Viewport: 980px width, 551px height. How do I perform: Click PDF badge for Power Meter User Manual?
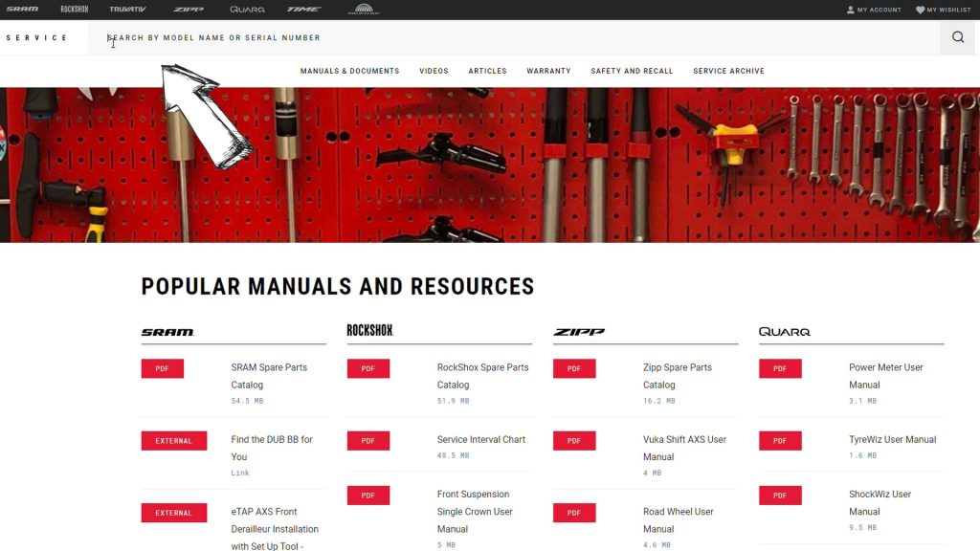pos(780,368)
